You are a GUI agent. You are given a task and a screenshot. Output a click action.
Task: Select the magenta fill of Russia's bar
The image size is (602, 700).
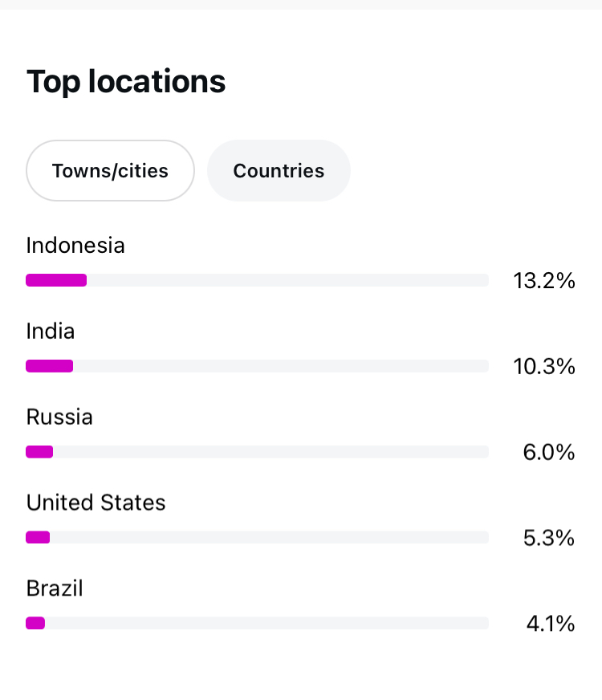[39, 452]
